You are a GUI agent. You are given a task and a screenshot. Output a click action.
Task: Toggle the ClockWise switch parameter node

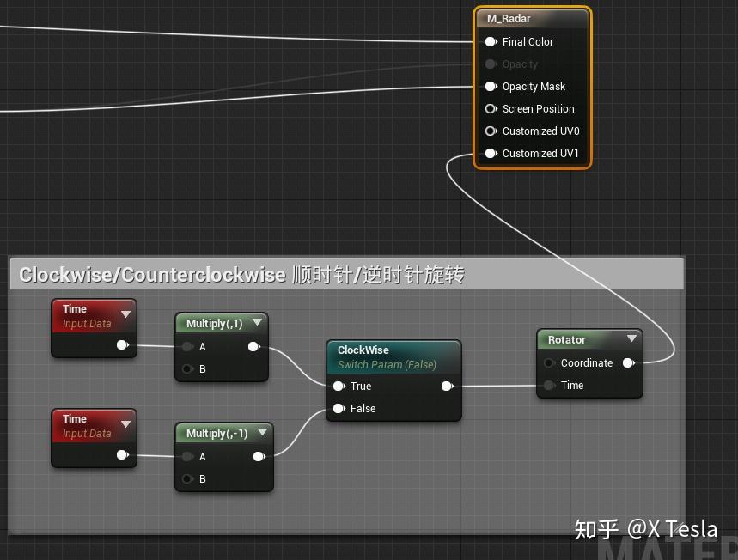click(x=393, y=357)
